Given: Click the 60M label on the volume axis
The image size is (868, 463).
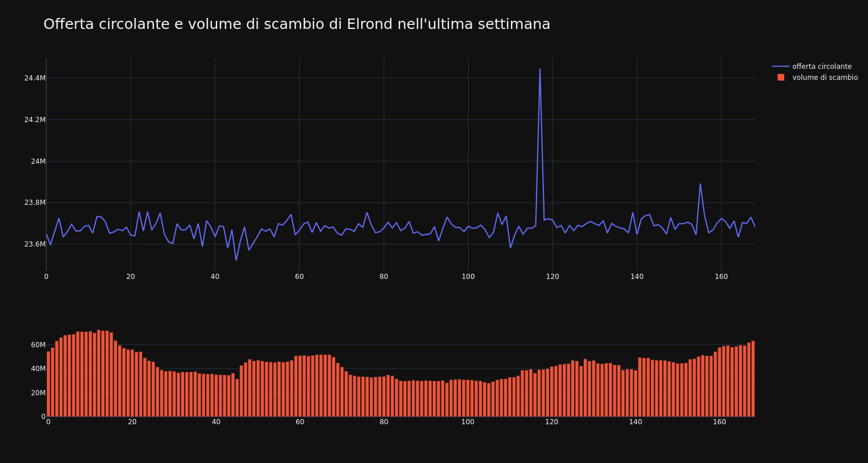Looking at the screenshot, I should point(38,345).
